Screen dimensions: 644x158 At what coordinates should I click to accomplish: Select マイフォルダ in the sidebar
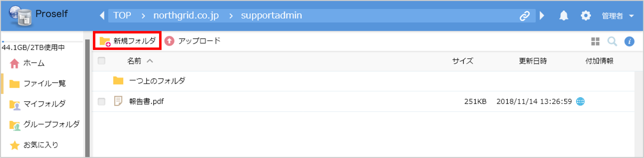(44, 104)
